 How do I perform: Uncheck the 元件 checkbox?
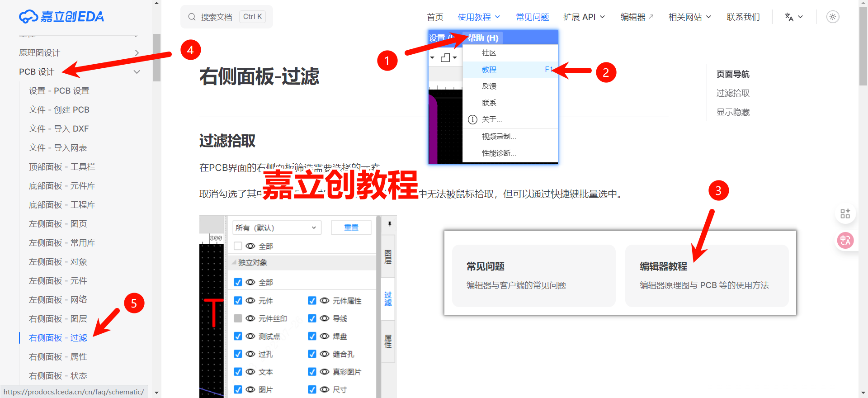coord(238,300)
